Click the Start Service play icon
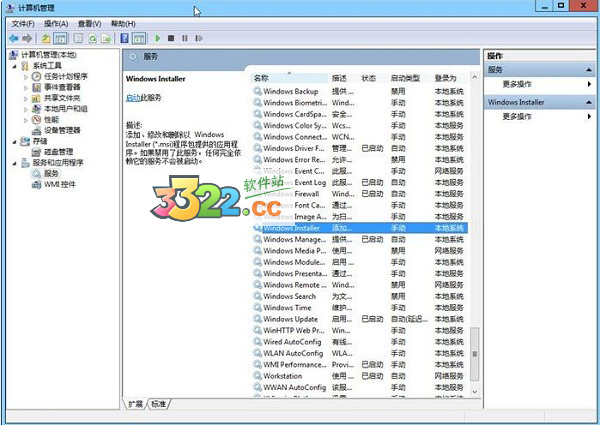Screen dimensions: 600x425 click(x=158, y=38)
